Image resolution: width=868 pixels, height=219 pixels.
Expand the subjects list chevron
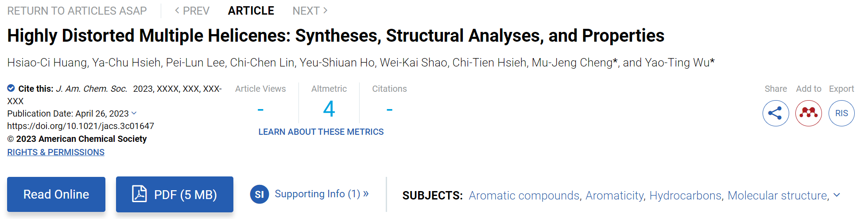[837, 195]
